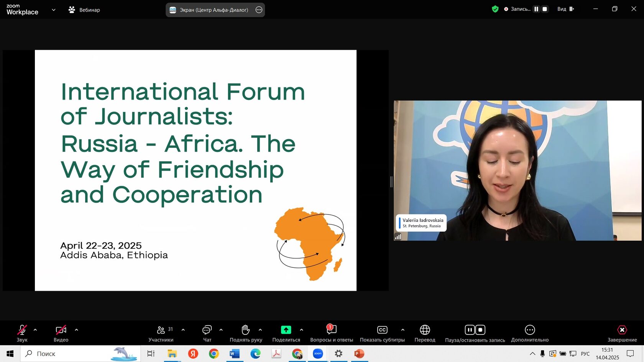Open Yandex Browser from taskbar
Image resolution: width=644 pixels, height=362 pixels.
coord(193,354)
